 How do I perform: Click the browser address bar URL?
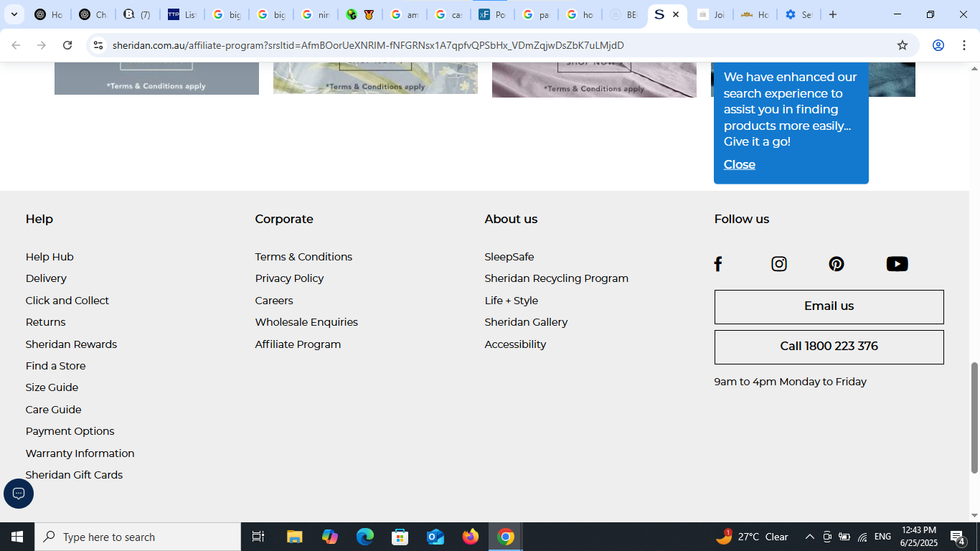tap(368, 45)
